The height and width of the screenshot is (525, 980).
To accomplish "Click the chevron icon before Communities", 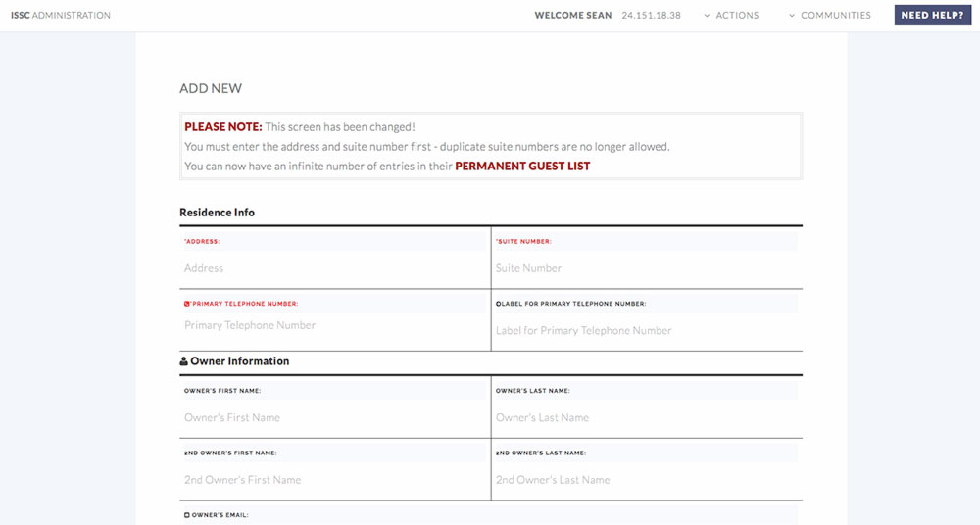I will (x=792, y=16).
